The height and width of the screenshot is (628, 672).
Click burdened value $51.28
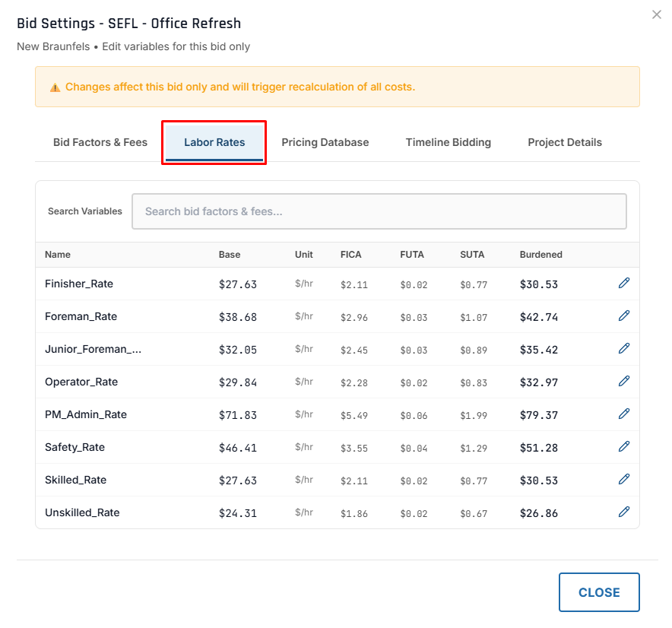point(539,448)
